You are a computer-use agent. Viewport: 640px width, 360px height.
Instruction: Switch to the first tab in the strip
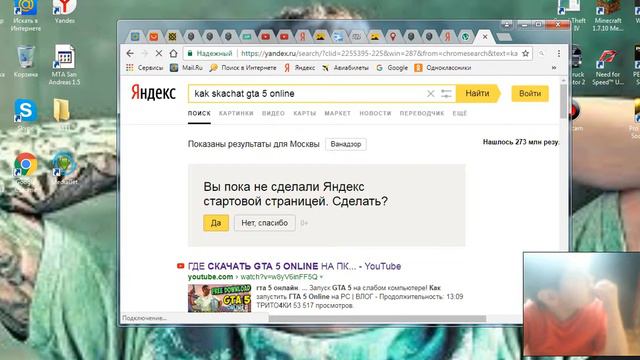click(x=135, y=37)
